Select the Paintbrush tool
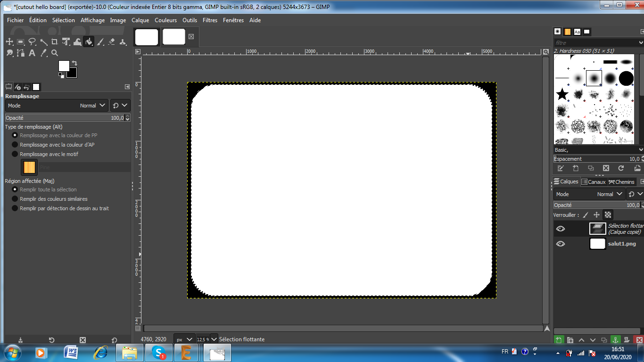The width and height of the screenshot is (644, 362). click(x=100, y=42)
